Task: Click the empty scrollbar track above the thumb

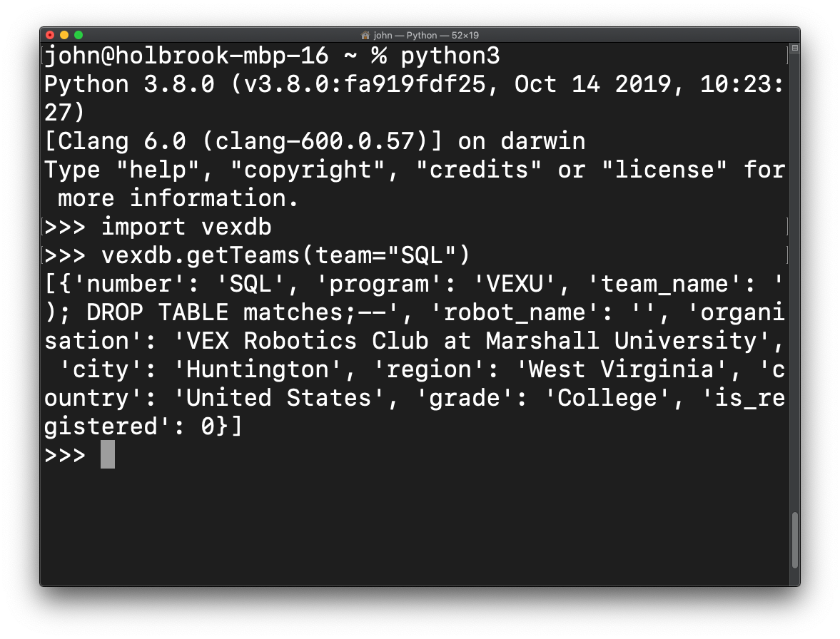Action: pos(795,278)
